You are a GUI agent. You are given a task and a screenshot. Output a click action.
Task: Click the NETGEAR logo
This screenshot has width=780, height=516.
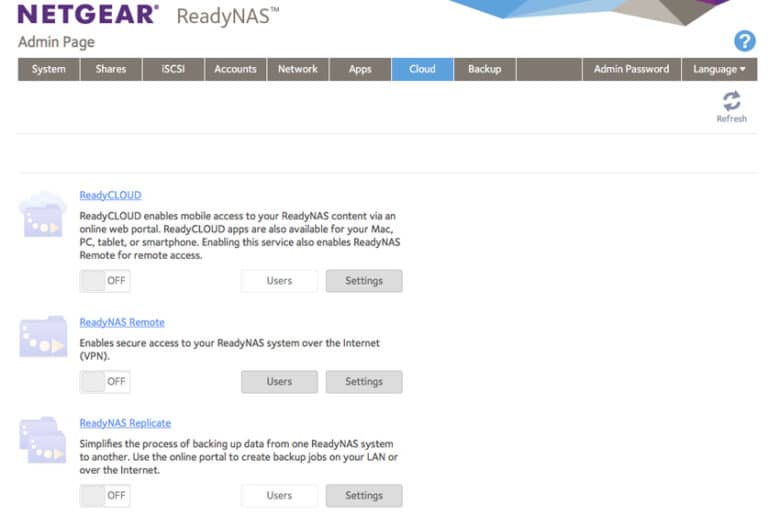88,14
